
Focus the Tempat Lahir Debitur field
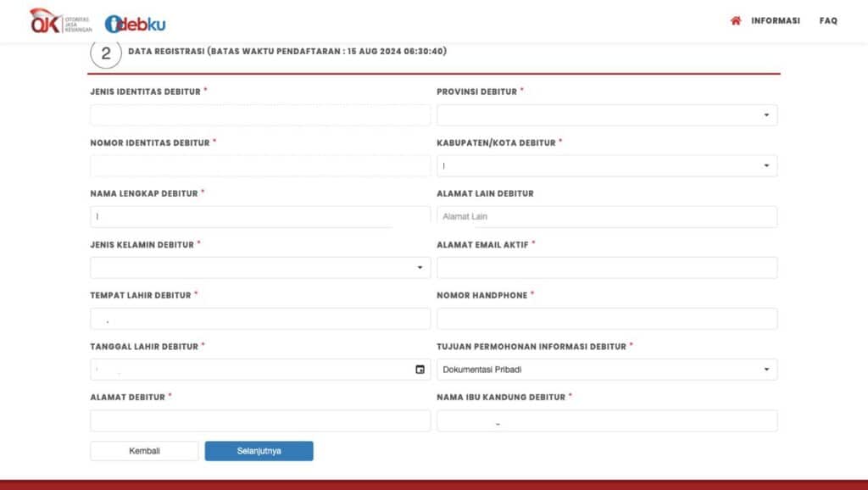coord(260,319)
